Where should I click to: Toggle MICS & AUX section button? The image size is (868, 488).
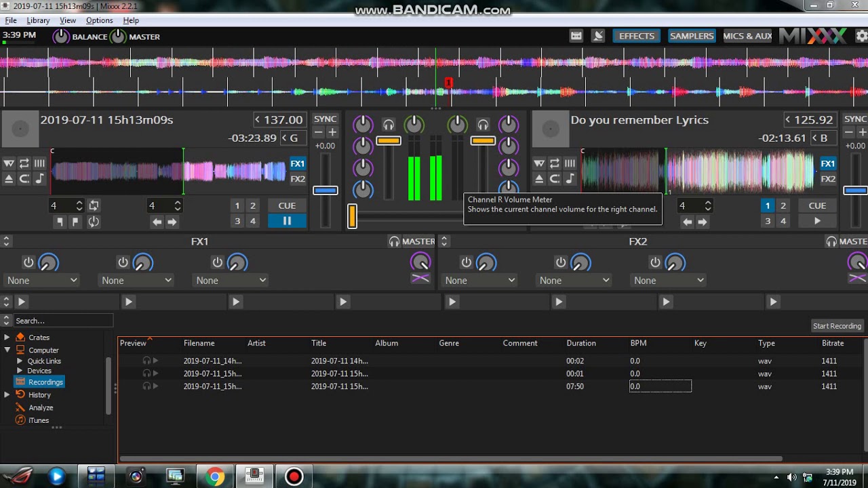pyautogui.click(x=747, y=36)
